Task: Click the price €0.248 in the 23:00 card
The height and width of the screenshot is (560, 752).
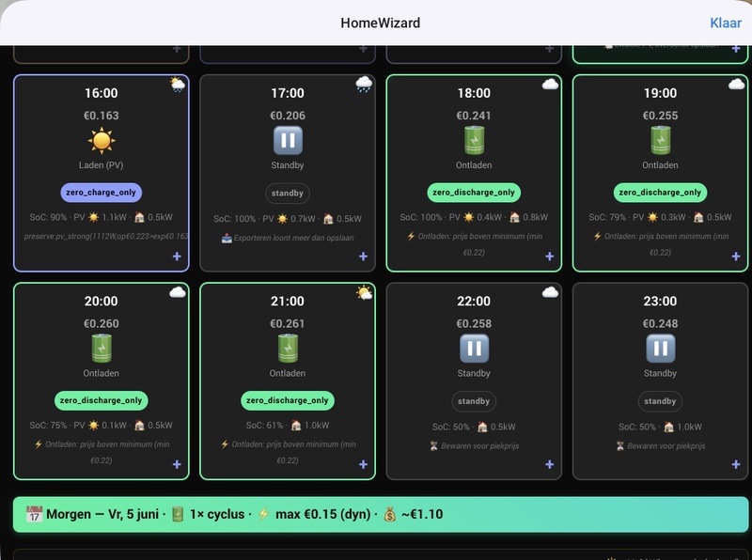Action: tap(661, 323)
